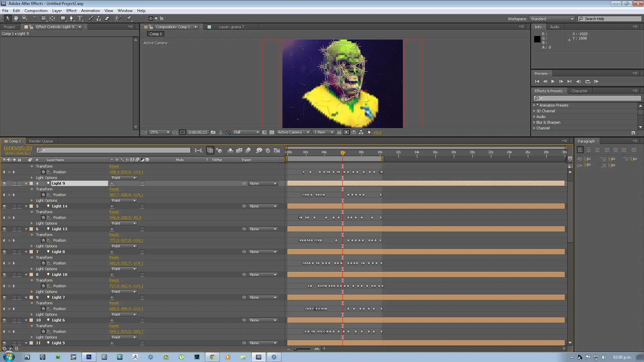Select the Horizontal Type tool
The height and width of the screenshot is (362, 644).
80,18
